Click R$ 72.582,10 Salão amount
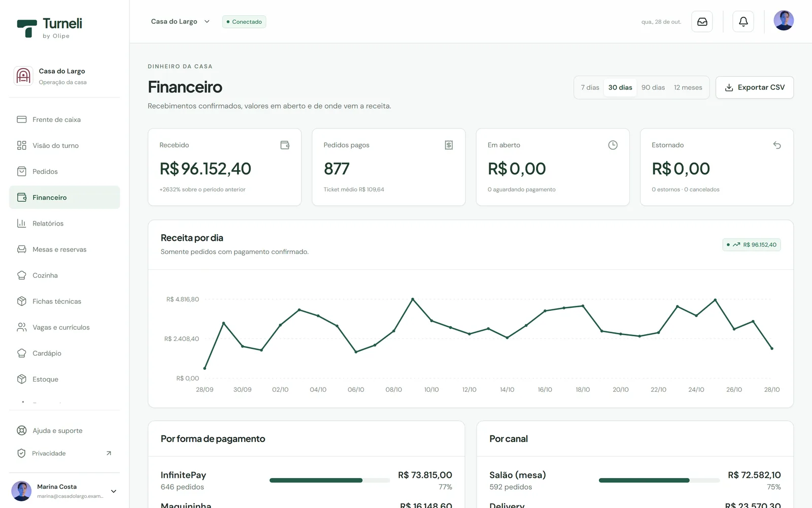The height and width of the screenshot is (508, 812). click(754, 475)
